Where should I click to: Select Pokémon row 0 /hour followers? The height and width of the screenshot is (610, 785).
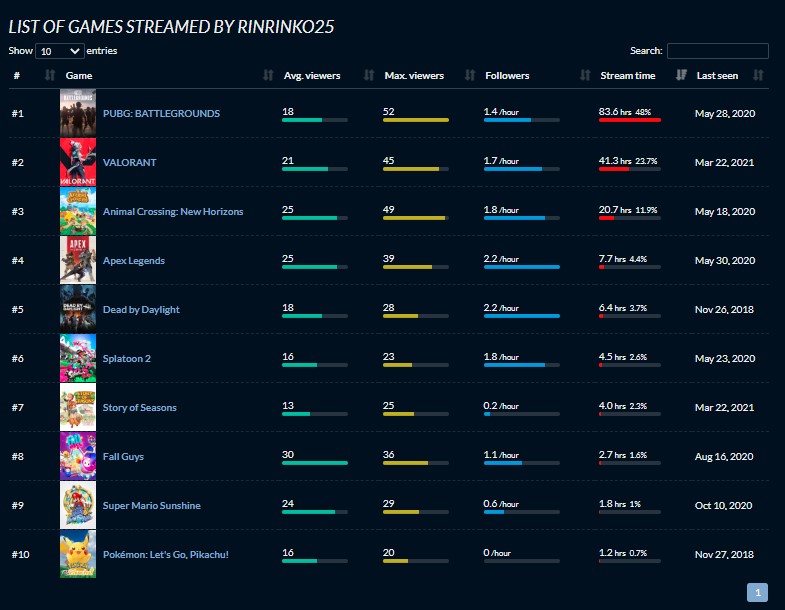[497, 552]
